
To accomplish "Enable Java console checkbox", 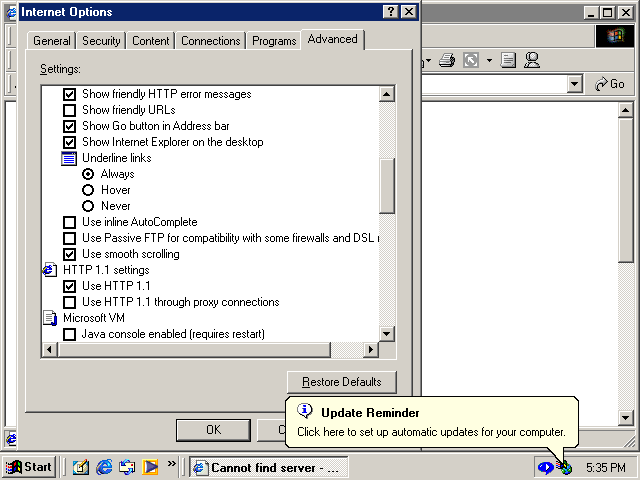I will (69, 335).
